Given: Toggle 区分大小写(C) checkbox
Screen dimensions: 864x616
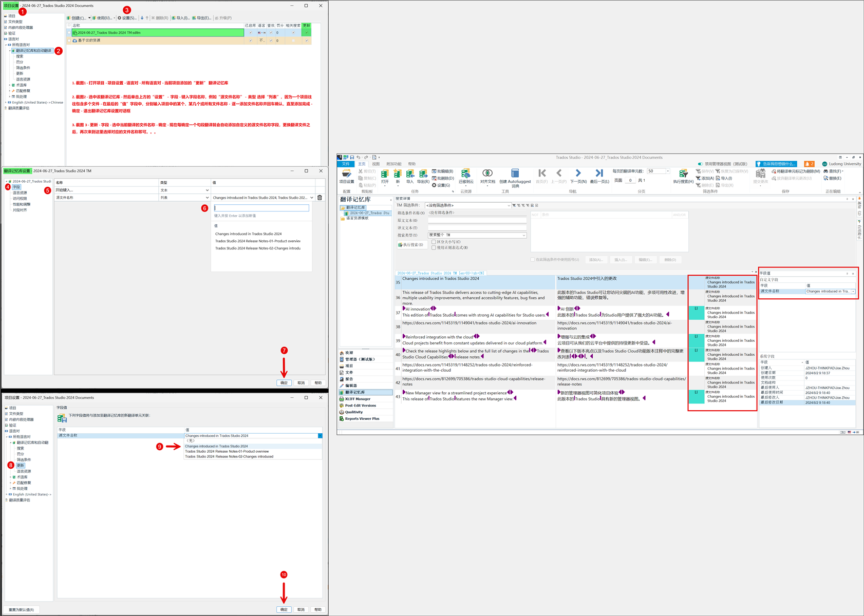Looking at the screenshot, I should pyautogui.click(x=434, y=242).
